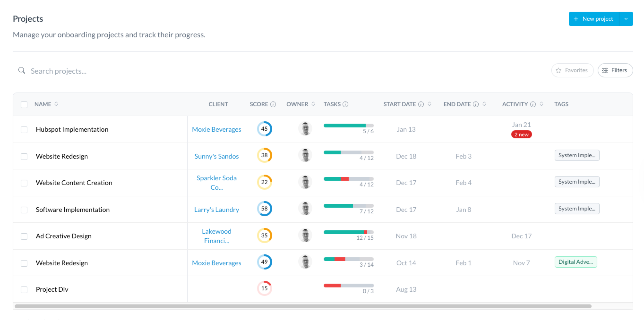Screen dimensions: 644x320
Task: Click the Score column info icon
Action: pyautogui.click(x=273, y=104)
